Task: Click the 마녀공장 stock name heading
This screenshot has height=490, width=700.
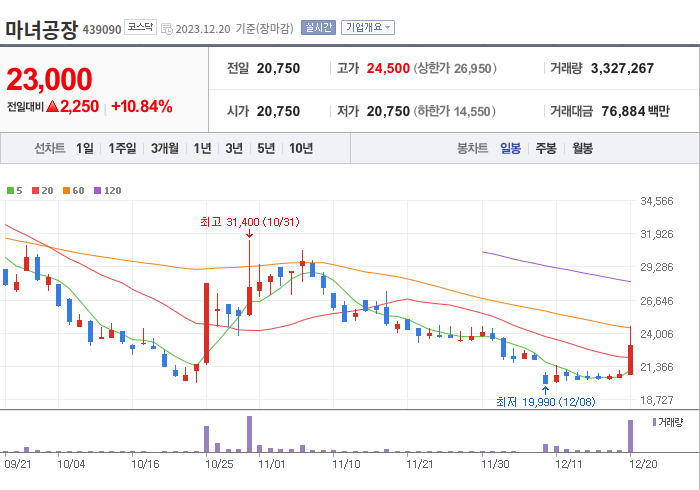Action: coord(42,29)
